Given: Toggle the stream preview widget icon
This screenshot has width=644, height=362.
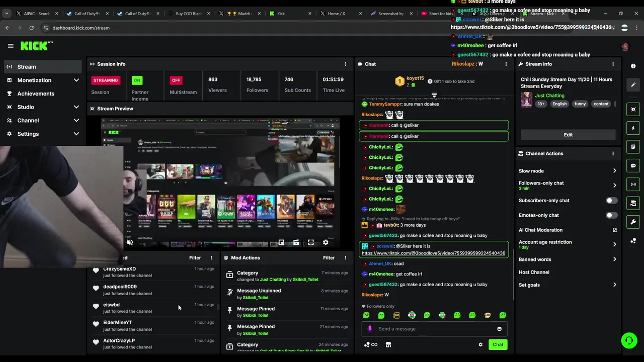Looking at the screenshot, I should [633, 109].
